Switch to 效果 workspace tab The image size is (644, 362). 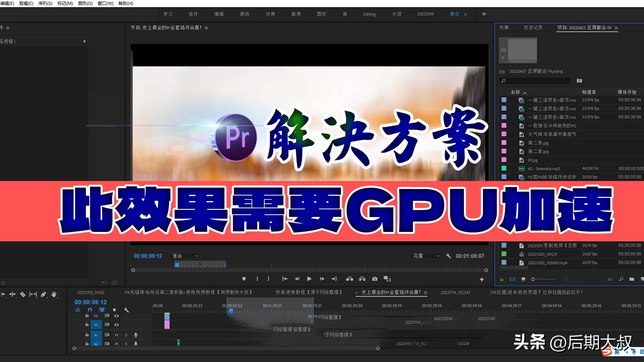270,14
